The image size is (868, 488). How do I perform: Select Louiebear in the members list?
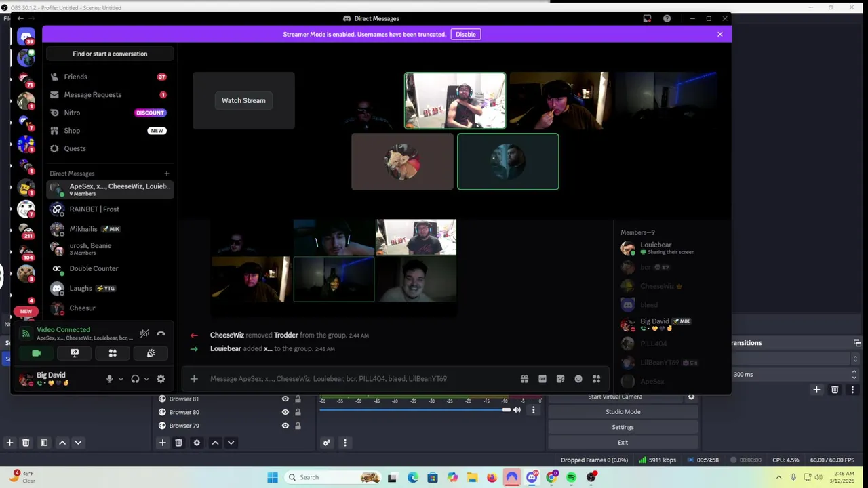point(671,248)
